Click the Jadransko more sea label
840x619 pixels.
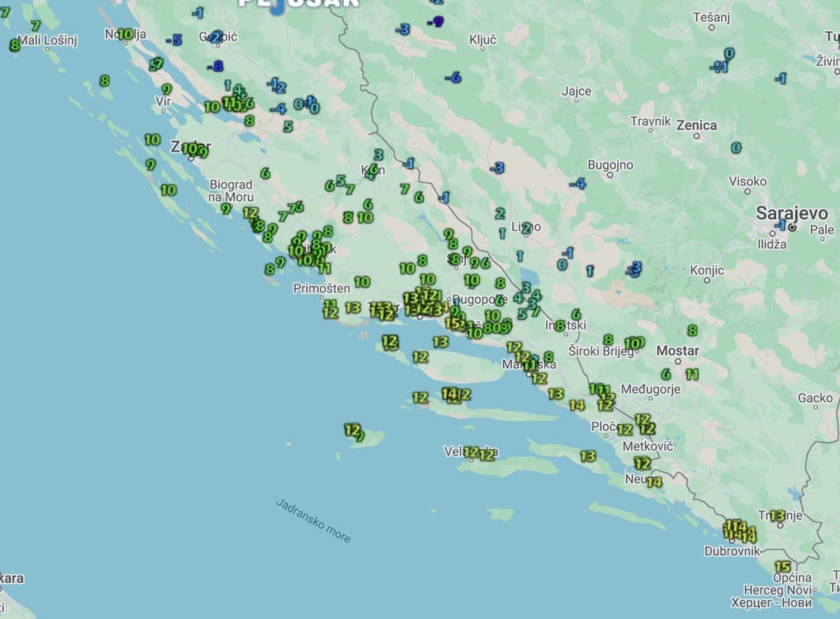click(x=313, y=520)
